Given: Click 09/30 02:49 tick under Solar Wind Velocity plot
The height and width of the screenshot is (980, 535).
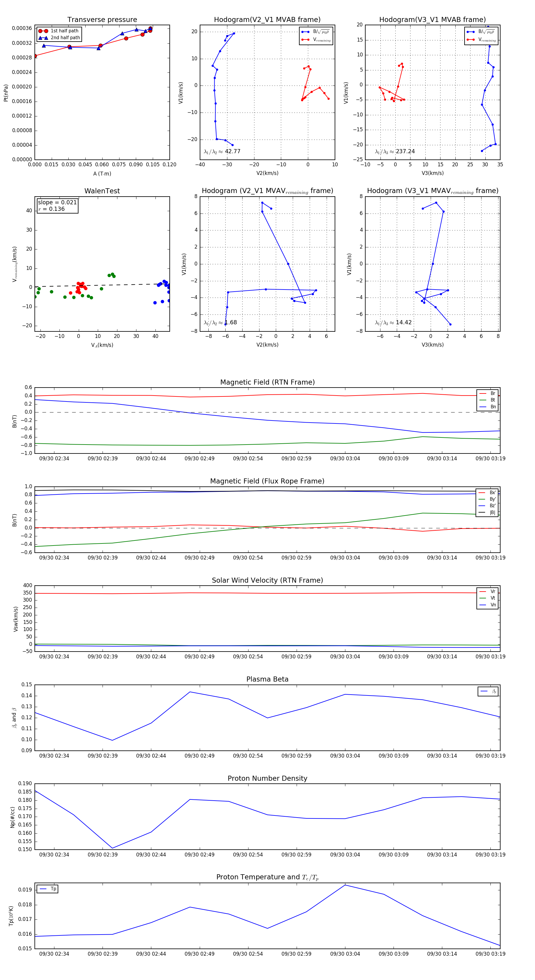Looking at the screenshot, I should coord(199,657).
